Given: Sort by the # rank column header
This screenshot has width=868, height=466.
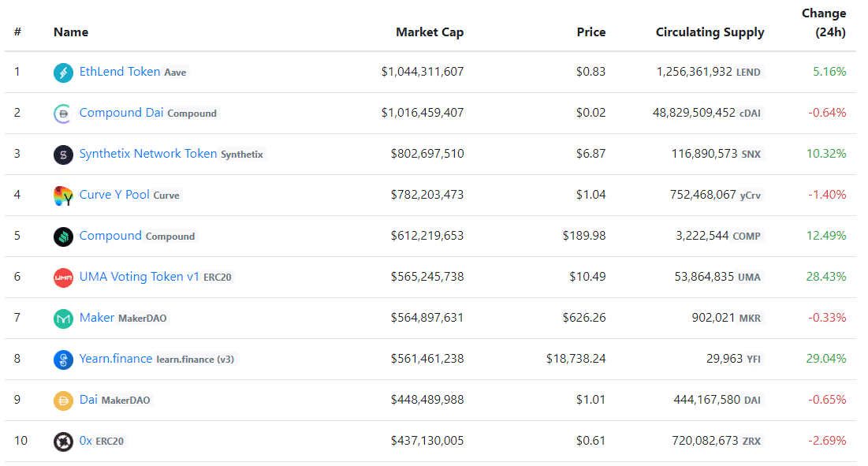Looking at the screenshot, I should [x=17, y=32].
